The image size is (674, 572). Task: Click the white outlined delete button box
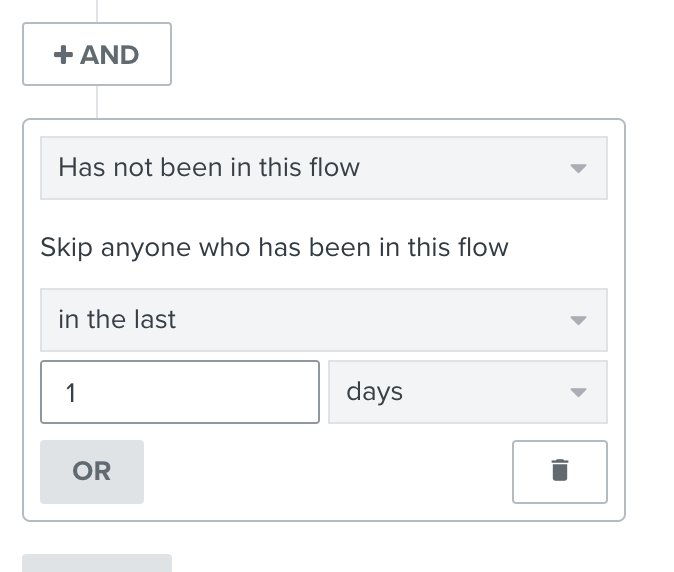tap(560, 471)
